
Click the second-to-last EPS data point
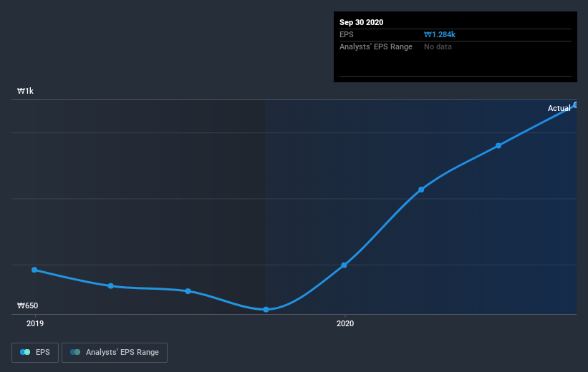click(x=498, y=146)
